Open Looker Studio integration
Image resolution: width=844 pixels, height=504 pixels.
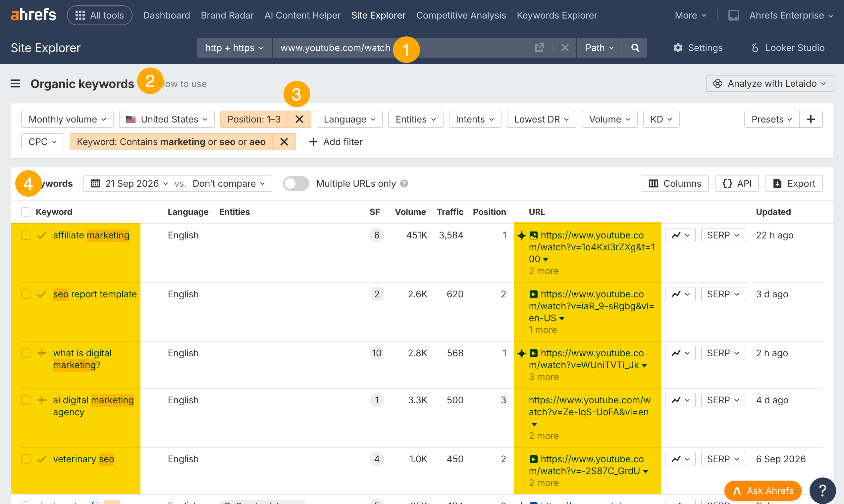(x=788, y=48)
